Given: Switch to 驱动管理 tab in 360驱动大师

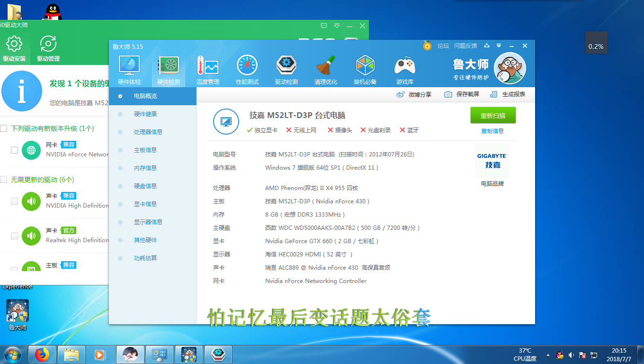Looking at the screenshot, I should coord(48,49).
